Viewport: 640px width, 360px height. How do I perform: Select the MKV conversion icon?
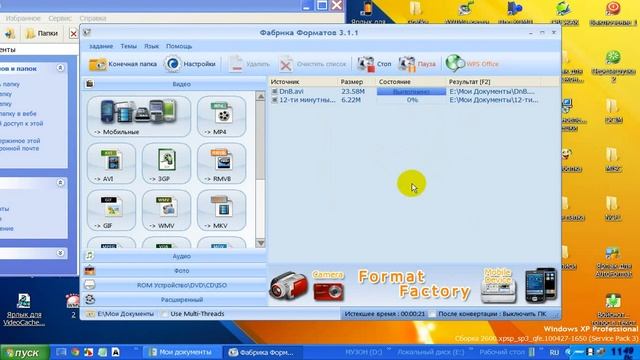click(222, 210)
